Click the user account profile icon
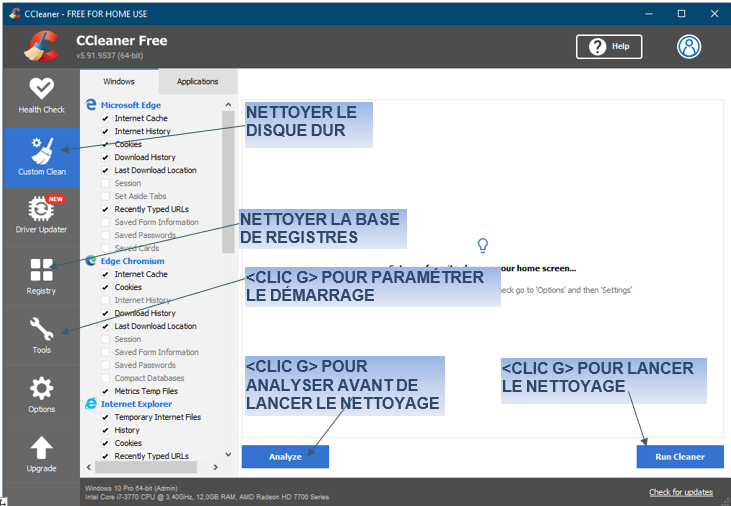Screen dimensions: 731x506 (689, 47)
